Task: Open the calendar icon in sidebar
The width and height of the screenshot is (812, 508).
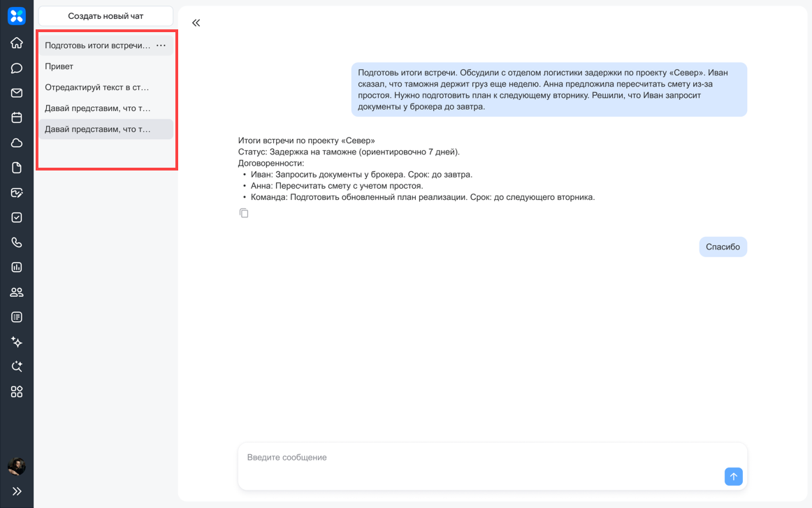Action: [17, 117]
